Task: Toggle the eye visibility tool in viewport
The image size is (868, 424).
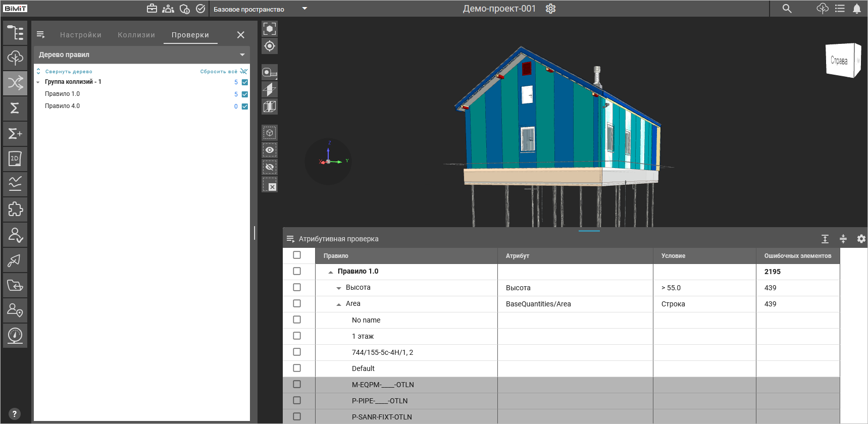Action: tap(270, 150)
